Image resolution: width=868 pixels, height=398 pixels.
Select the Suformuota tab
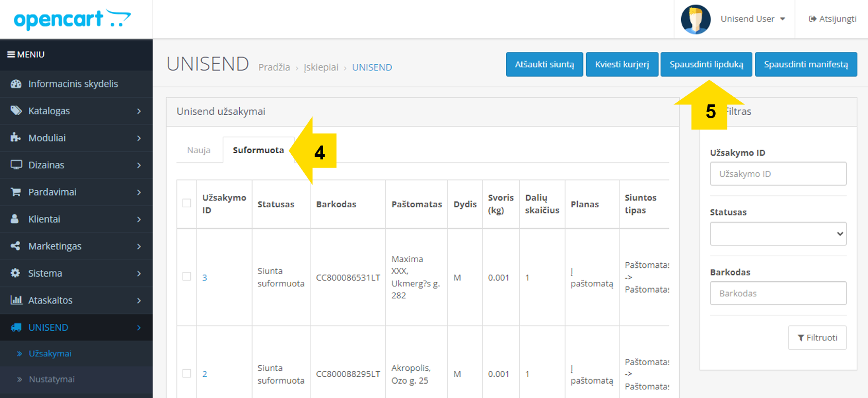point(258,150)
